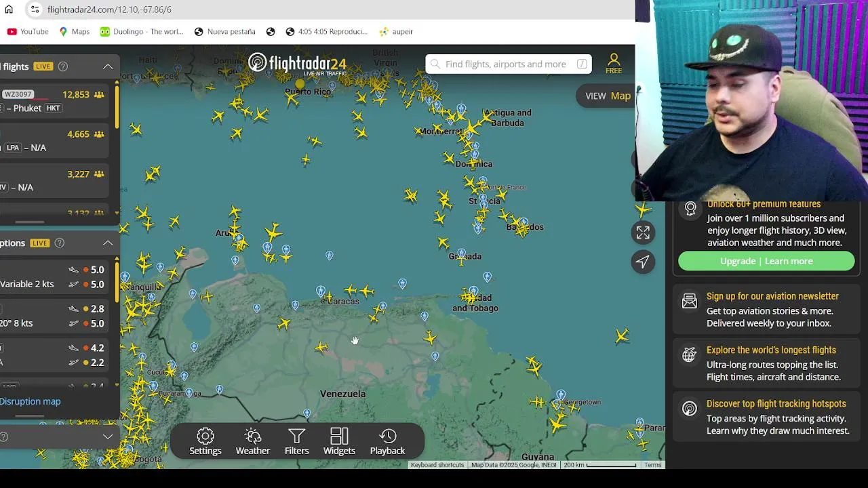Screen dimensions: 868x488
Task: Open the Weather overlay tool
Action: coord(252,442)
